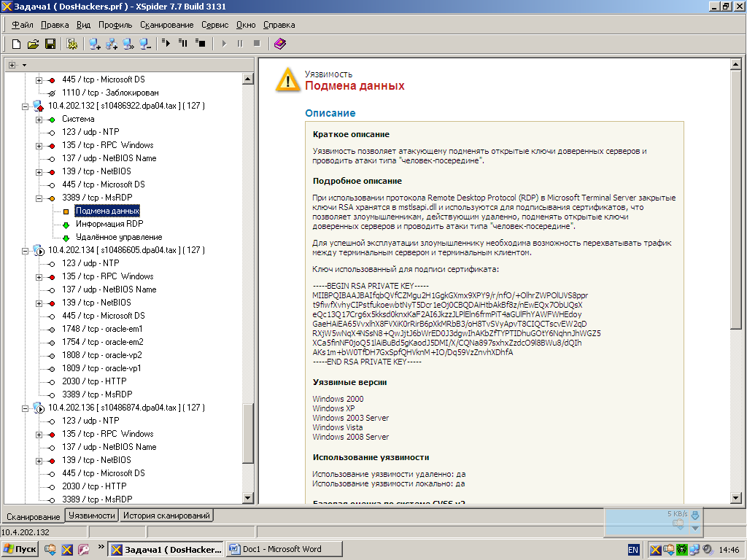Click the Add host toolbar icon
747x560 pixels.
click(x=95, y=44)
